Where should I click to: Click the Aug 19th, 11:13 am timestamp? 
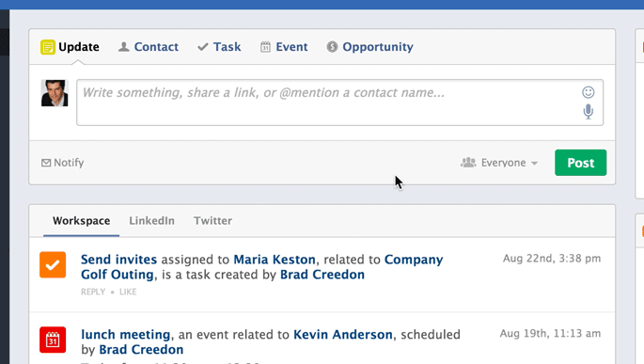(x=550, y=333)
